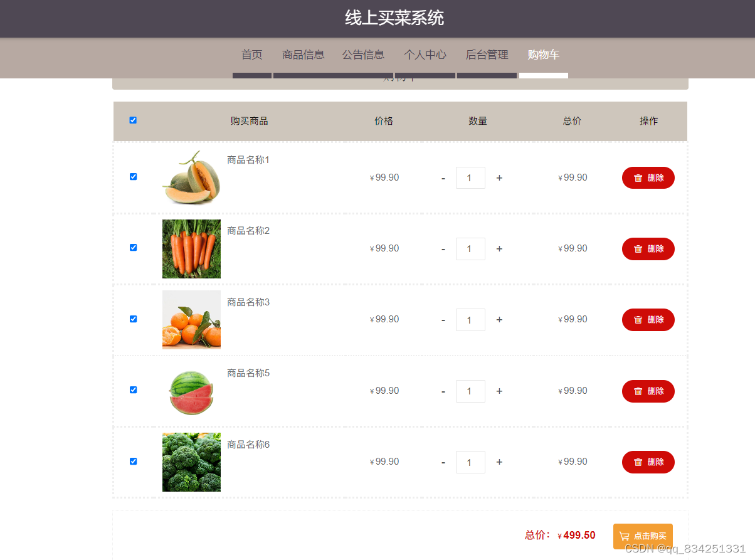The image size is (755, 560).
Task: Increase quantity of 商品名称2 with plus
Action: (x=499, y=249)
